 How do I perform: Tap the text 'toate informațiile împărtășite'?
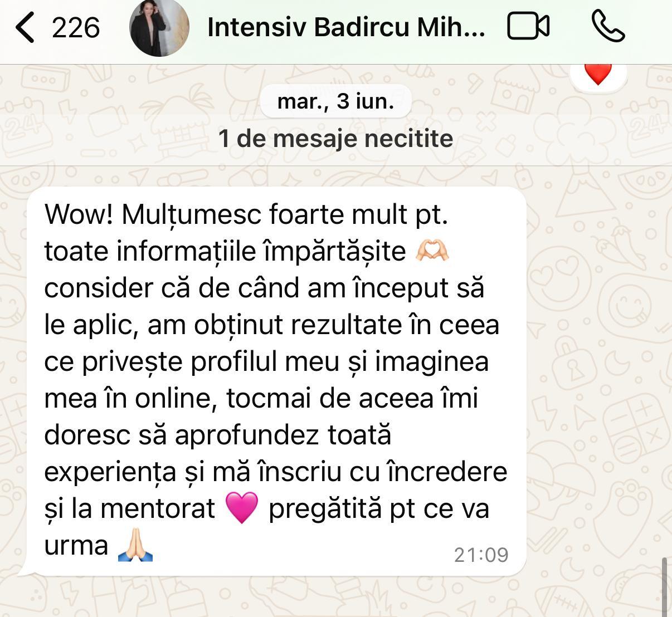pos(225,251)
